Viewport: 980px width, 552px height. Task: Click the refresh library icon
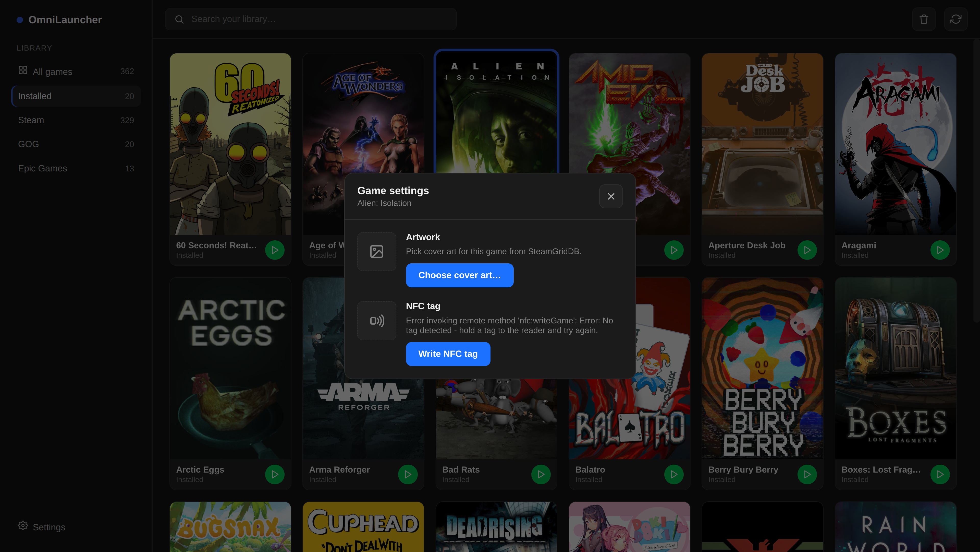coord(956,19)
